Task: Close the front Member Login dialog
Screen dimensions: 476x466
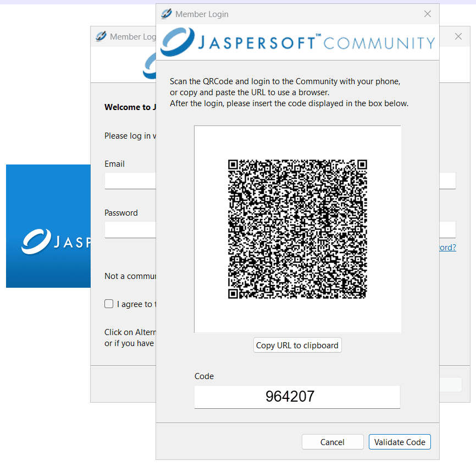Action: (x=427, y=14)
